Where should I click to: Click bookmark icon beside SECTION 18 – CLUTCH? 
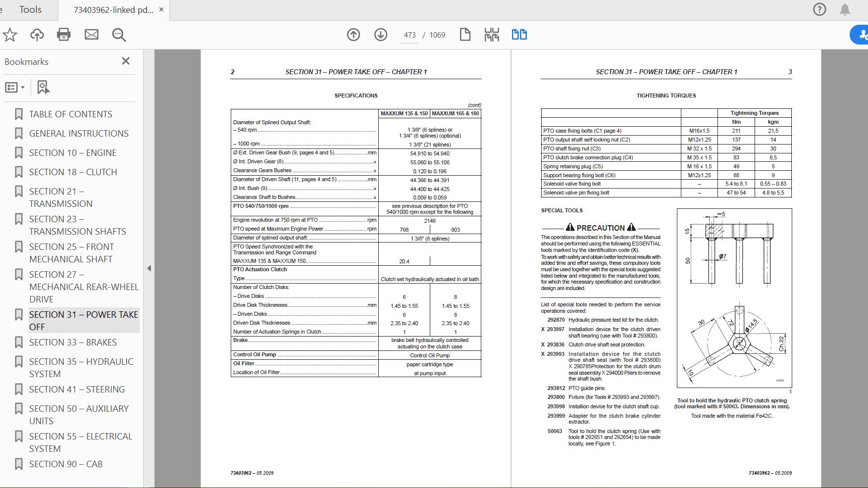pyautogui.click(x=19, y=172)
